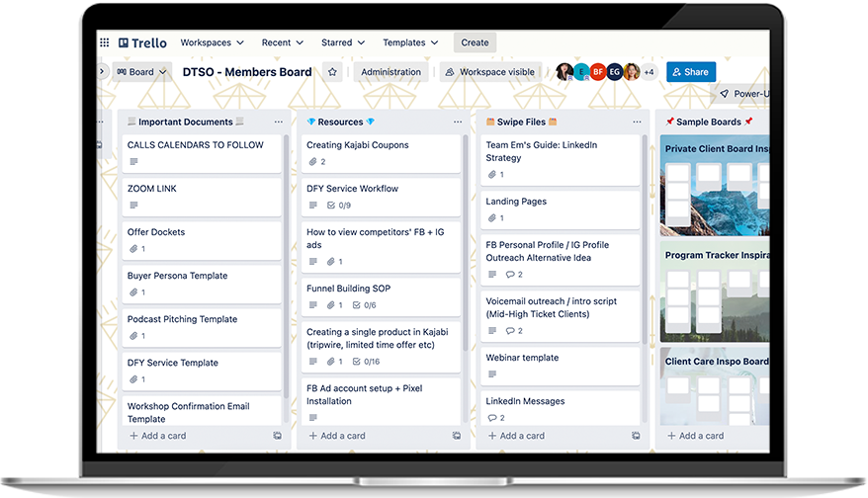
Task: Expand the collapsed sidebar arrow
Action: pos(101,71)
